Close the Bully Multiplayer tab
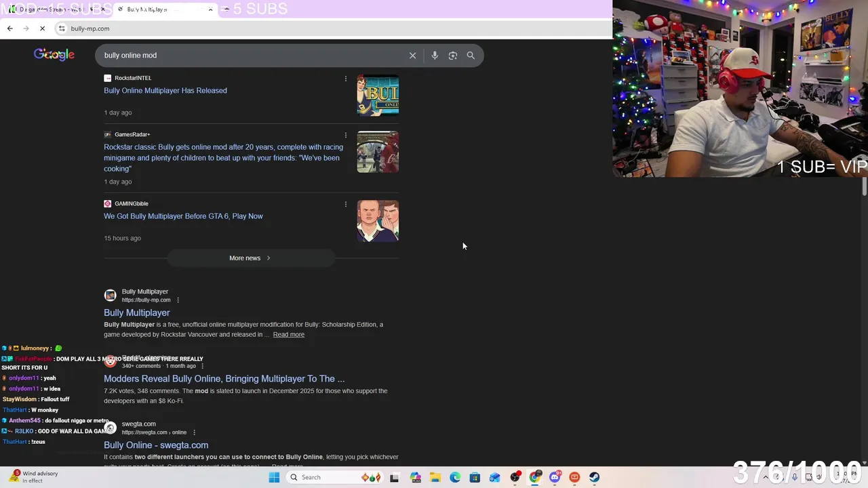 pos(210,9)
